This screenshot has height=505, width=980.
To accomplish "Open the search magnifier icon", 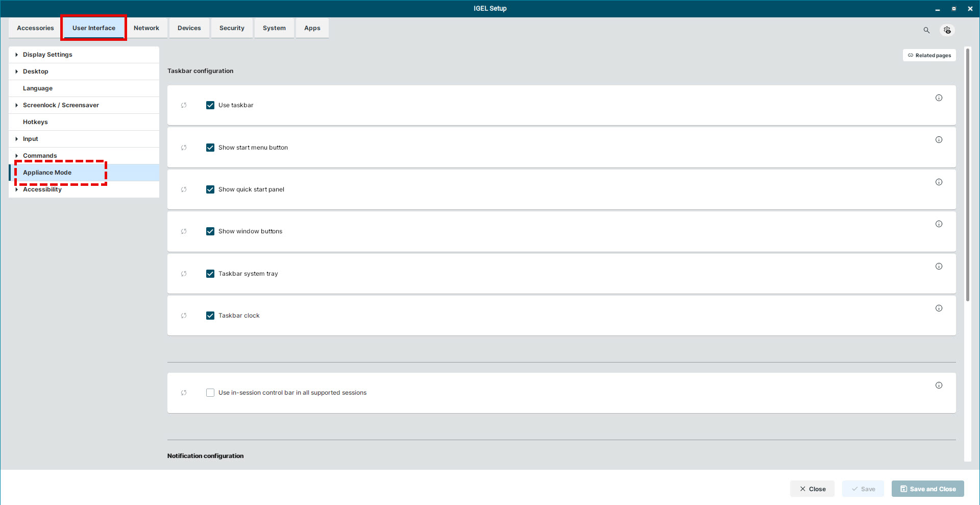I will tap(926, 30).
